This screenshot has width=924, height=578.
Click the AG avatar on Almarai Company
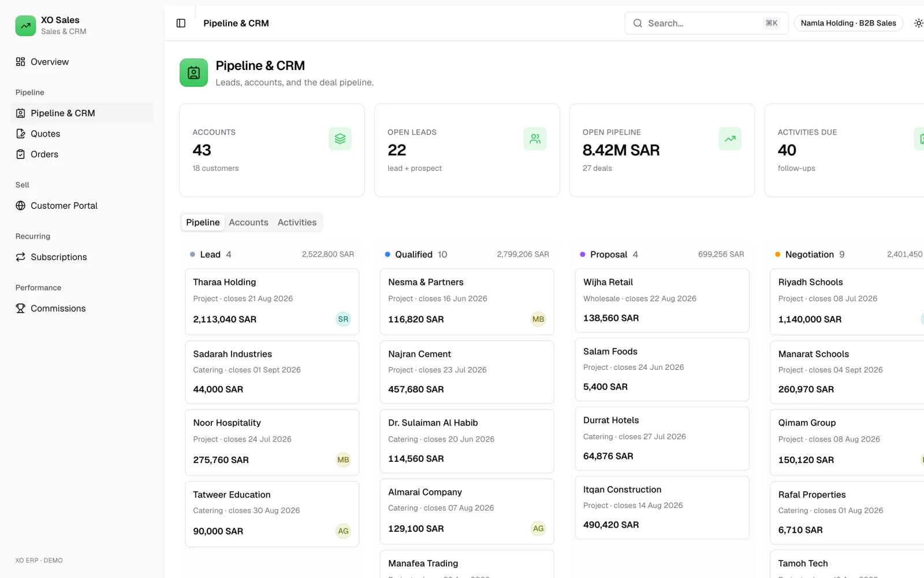coord(538,528)
